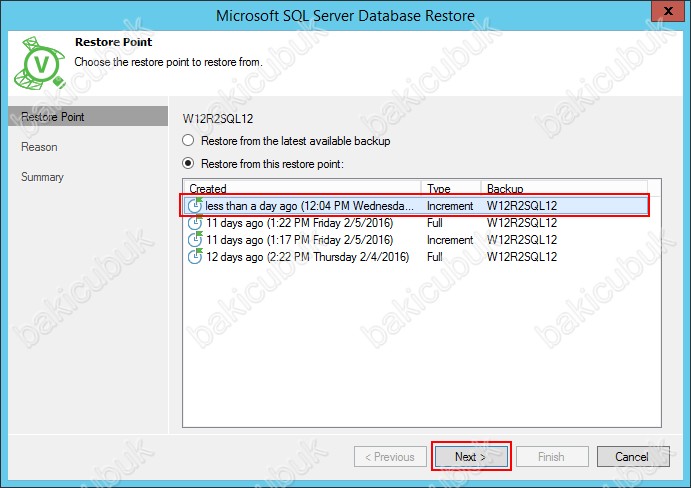Select row '11 days ago (1:22 PM Friday 2/5/2016)'
The image size is (691, 488).
point(415,223)
